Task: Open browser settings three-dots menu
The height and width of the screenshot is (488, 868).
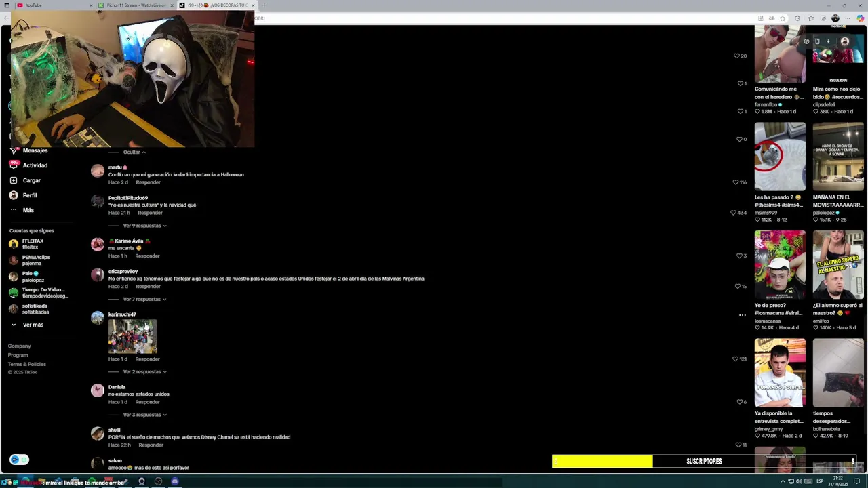Action: click(847, 18)
